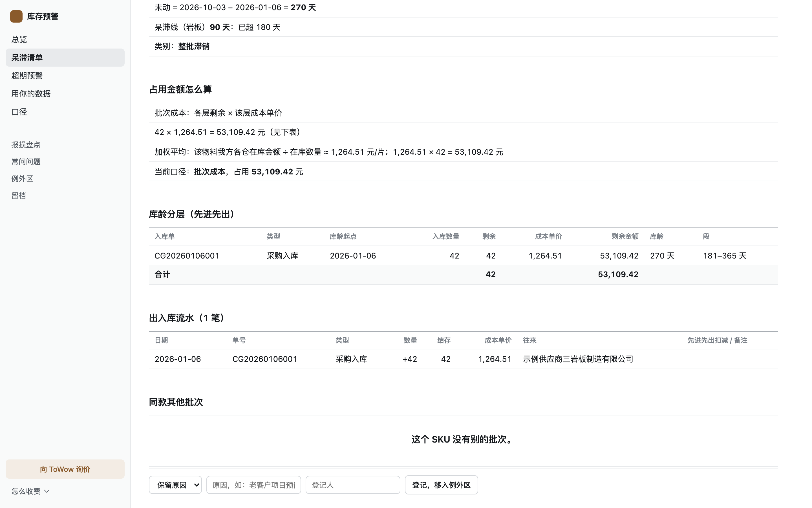Click the 剩余金额 column header
This screenshot has height=508, width=812.
625,236
